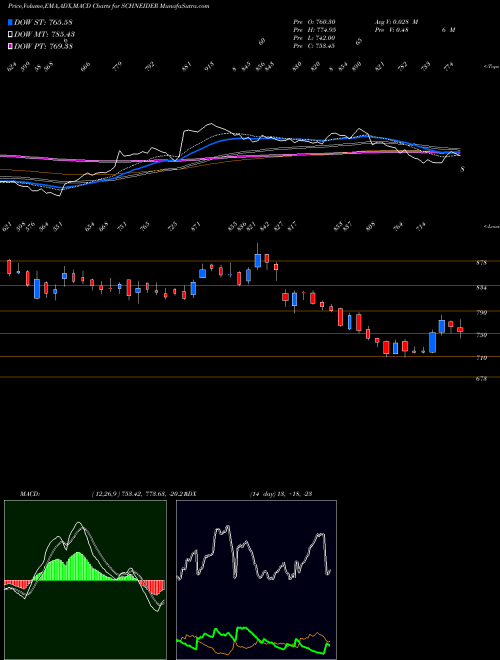The image size is (500, 660).
Task: Click the chart title mentioning SCHNEIDER
Action: 109,6
